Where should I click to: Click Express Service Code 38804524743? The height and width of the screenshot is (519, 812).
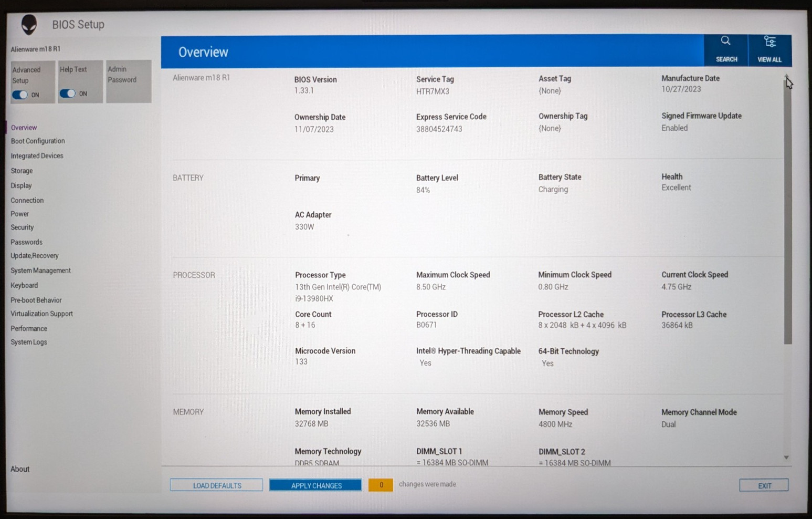(x=439, y=129)
